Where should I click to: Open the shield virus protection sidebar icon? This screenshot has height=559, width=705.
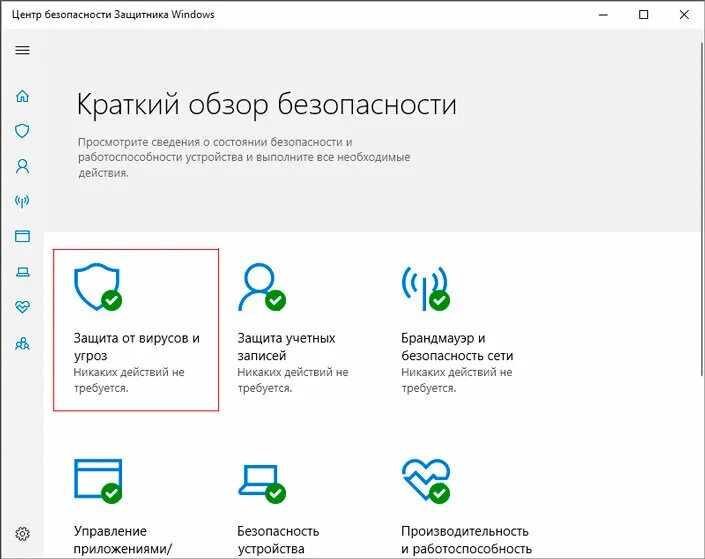[x=22, y=131]
